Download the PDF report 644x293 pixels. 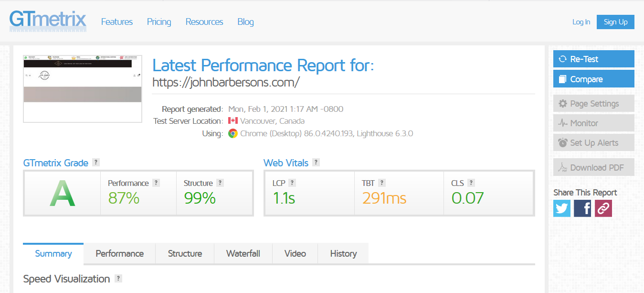(594, 167)
